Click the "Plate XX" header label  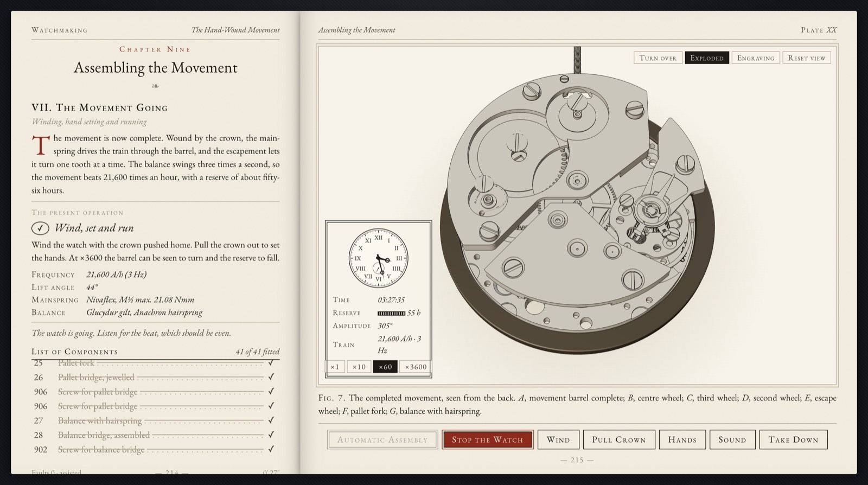click(x=819, y=30)
